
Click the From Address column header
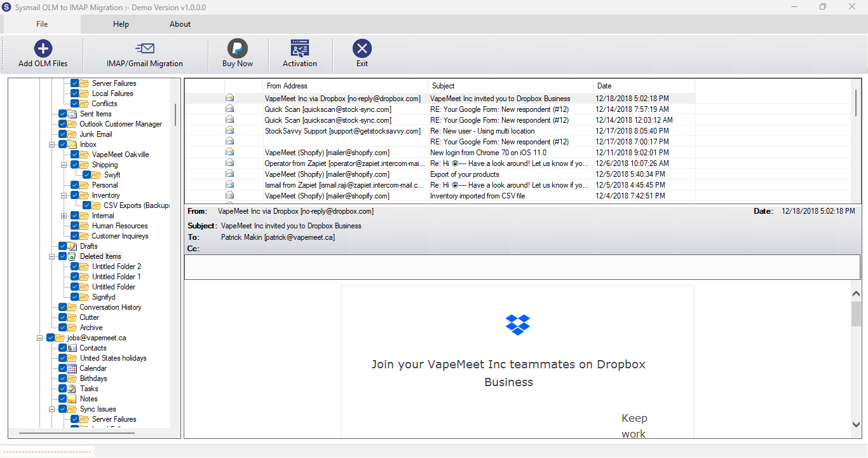[345, 86]
